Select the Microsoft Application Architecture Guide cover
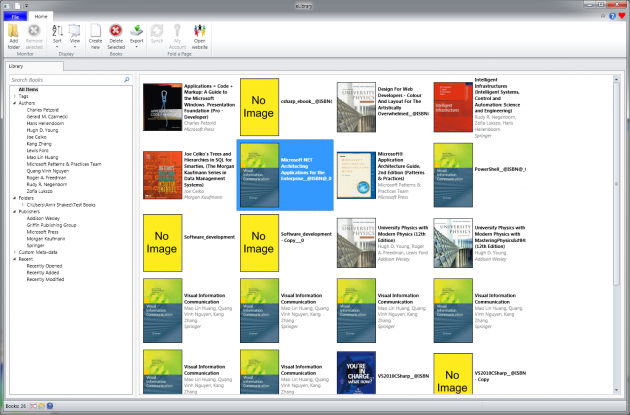The height and width of the screenshot is (415, 630). tap(356, 175)
